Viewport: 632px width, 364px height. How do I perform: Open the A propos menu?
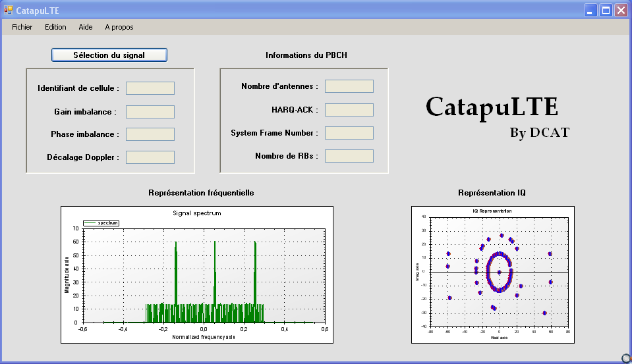[119, 27]
